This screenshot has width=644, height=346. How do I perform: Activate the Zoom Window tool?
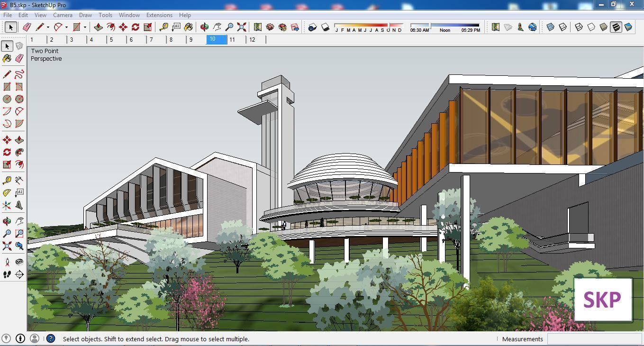coord(19,234)
